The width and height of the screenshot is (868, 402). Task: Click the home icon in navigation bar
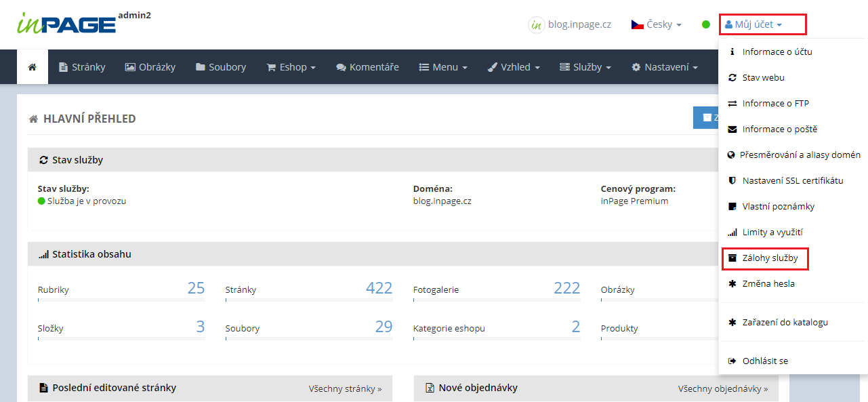tap(32, 67)
